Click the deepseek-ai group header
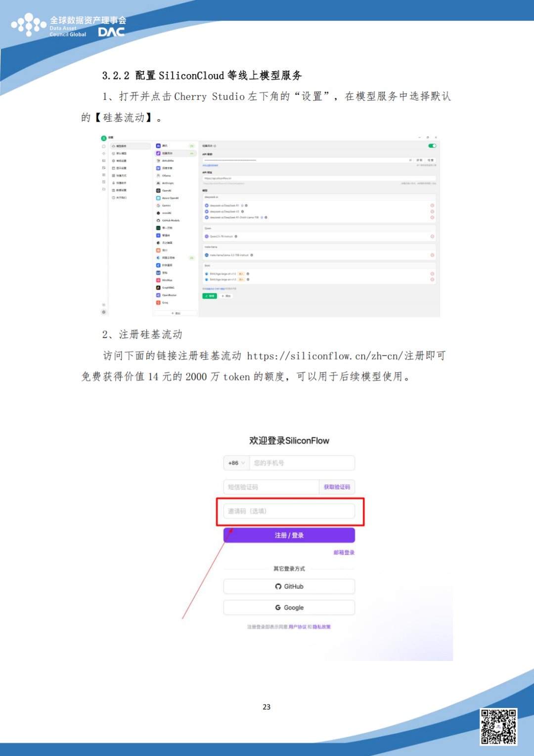Viewport: 534px width, 756px height. [319, 197]
